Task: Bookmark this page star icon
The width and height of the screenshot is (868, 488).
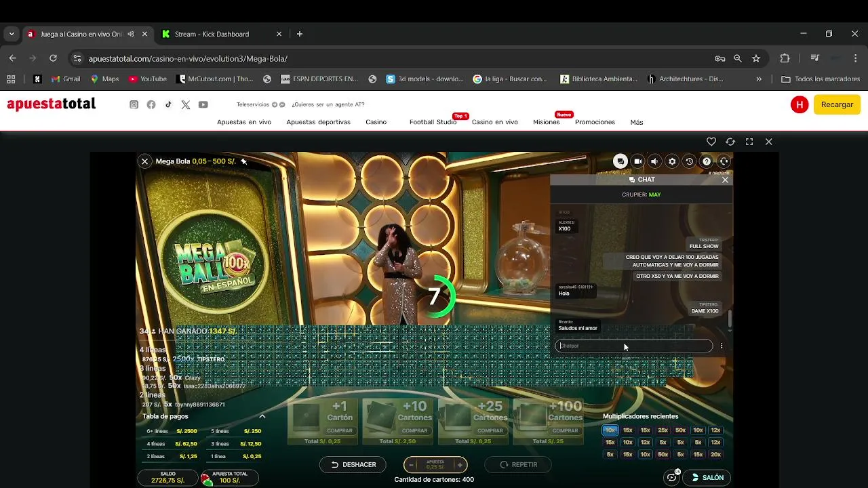Action: (756, 58)
